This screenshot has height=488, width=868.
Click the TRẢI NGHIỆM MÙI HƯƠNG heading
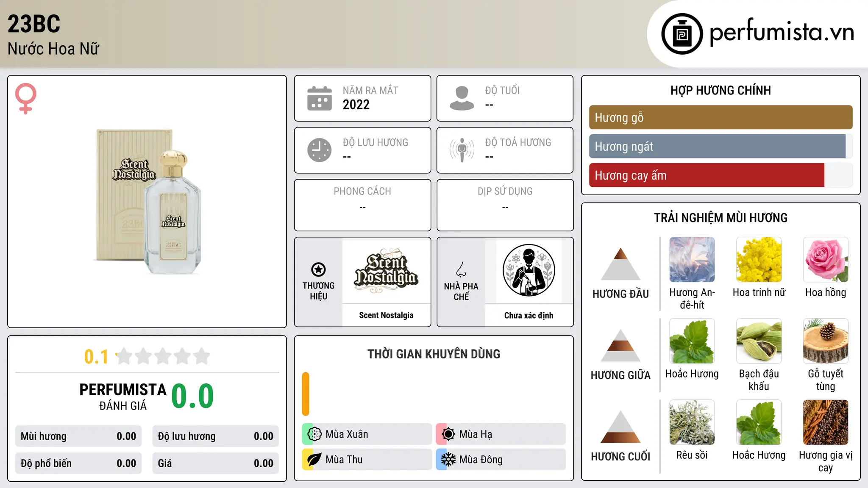point(721,218)
